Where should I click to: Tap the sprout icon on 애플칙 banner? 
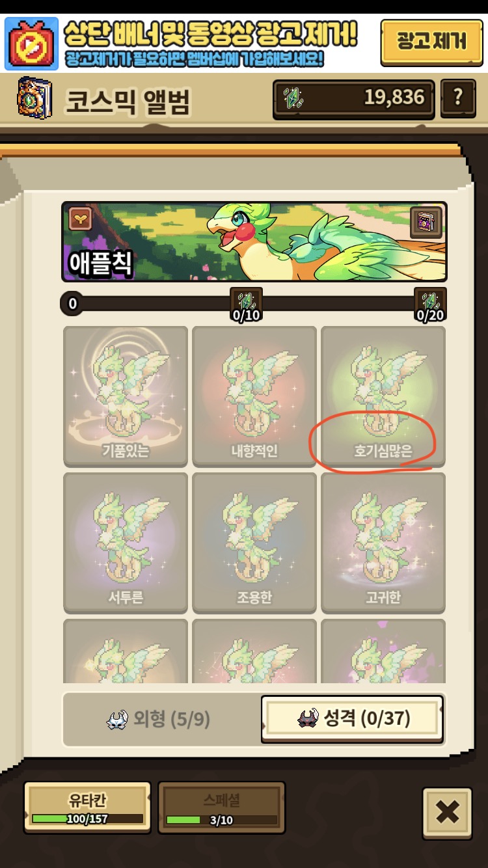[81, 219]
